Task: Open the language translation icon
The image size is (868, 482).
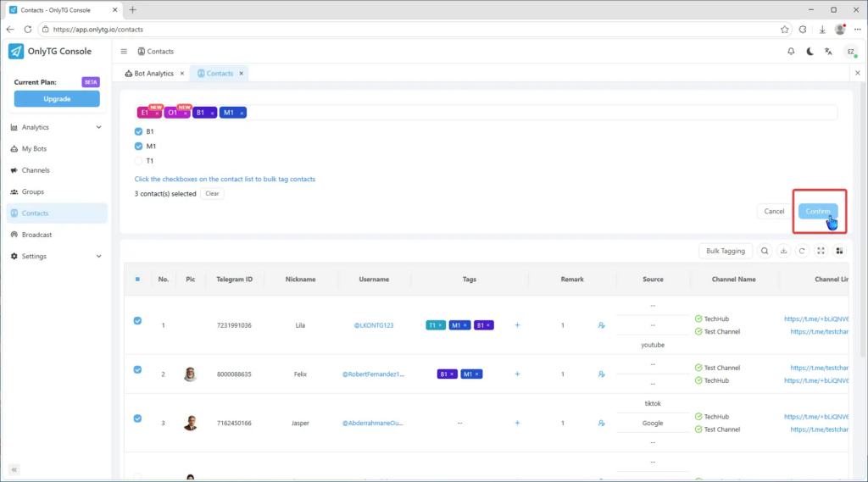Action: tap(828, 52)
